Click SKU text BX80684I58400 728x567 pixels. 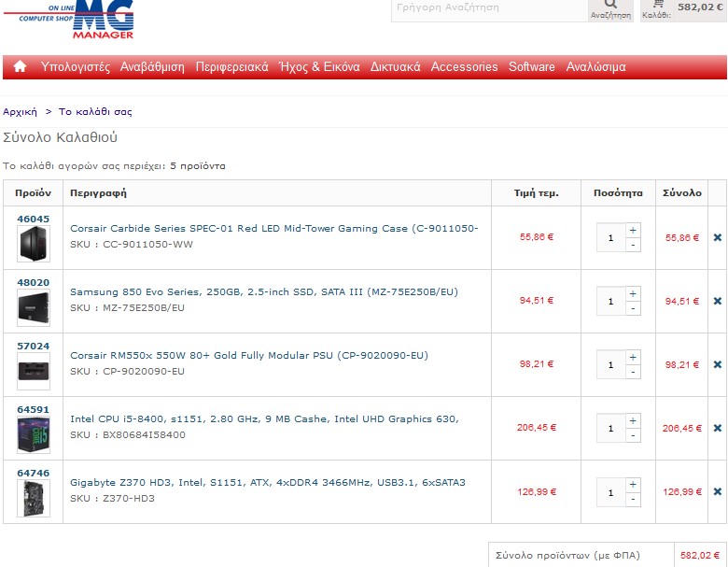(144, 435)
